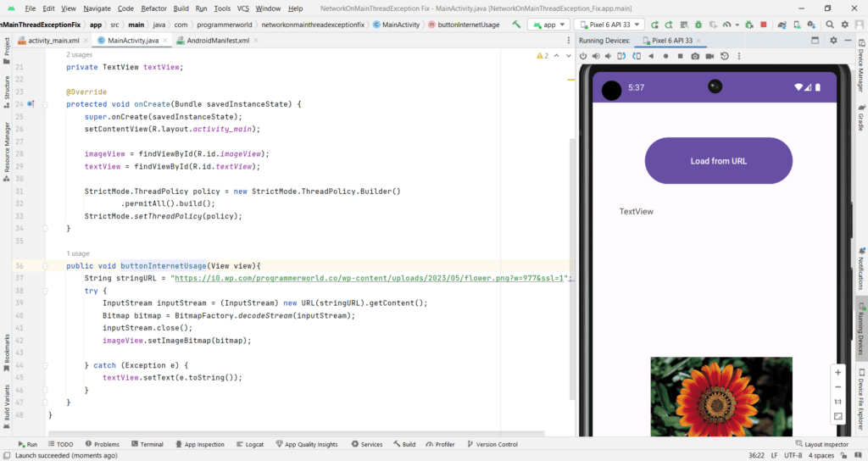Click the emulator Home circle button
This screenshot has width=868, height=461.
click(x=665, y=56)
